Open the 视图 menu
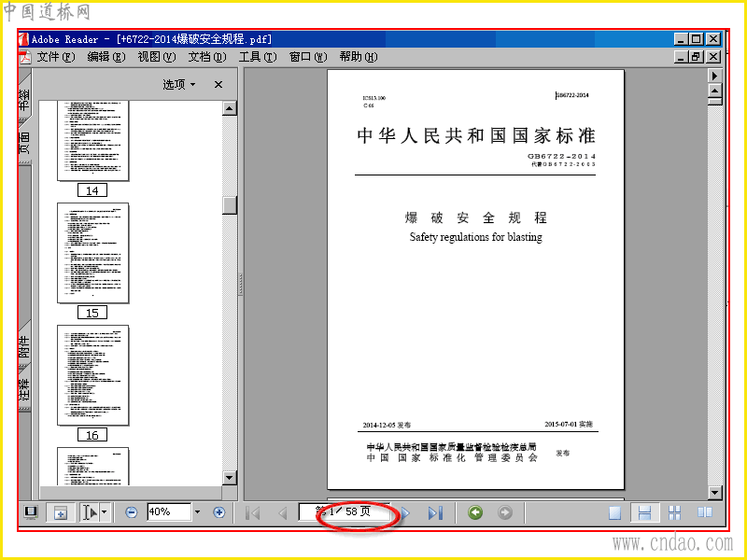 click(157, 57)
